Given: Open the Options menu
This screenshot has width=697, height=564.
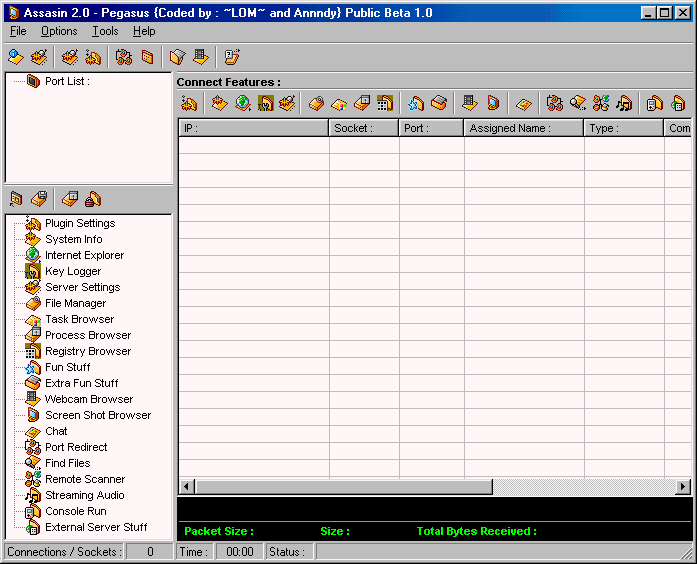Looking at the screenshot, I should [x=59, y=31].
